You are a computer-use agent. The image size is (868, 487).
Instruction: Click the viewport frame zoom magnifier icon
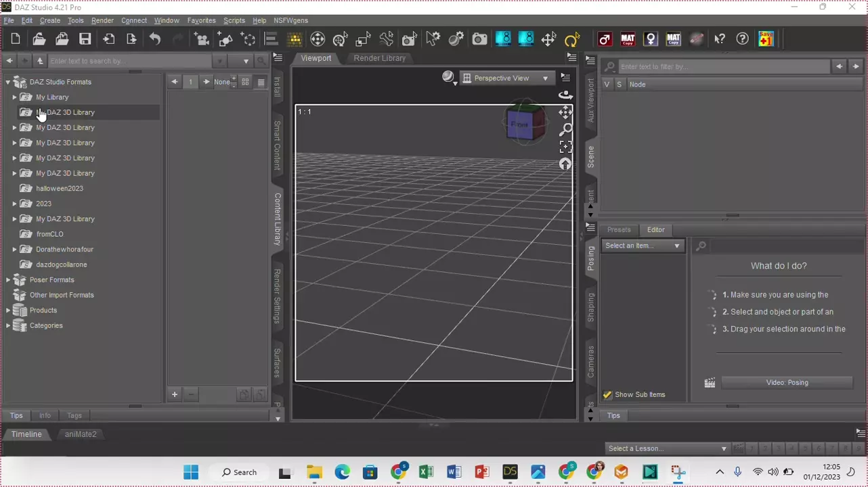(565, 129)
